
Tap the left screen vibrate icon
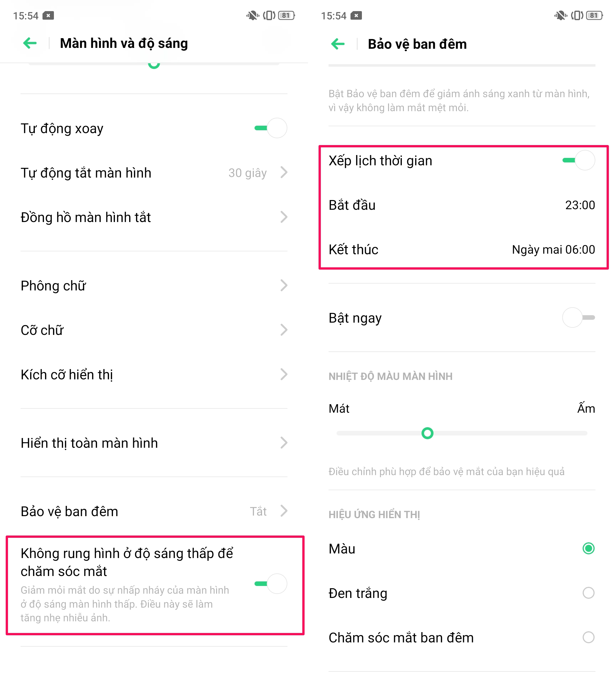point(269,16)
